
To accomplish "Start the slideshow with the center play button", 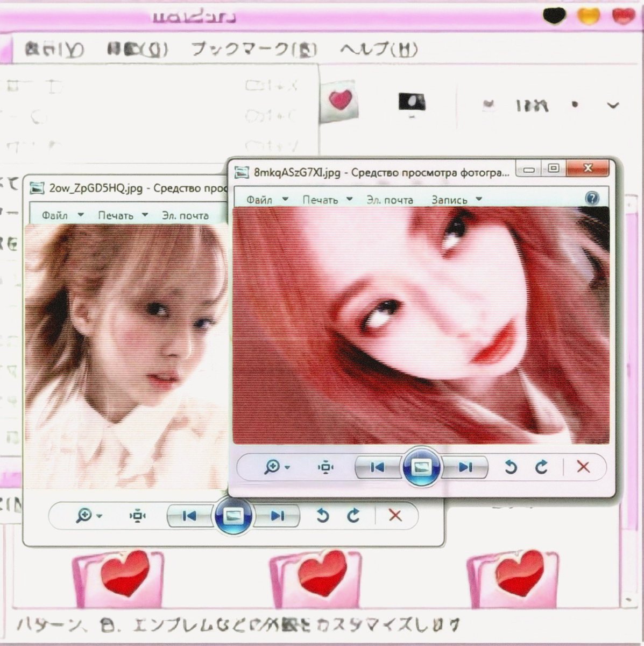I will pyautogui.click(x=421, y=467).
